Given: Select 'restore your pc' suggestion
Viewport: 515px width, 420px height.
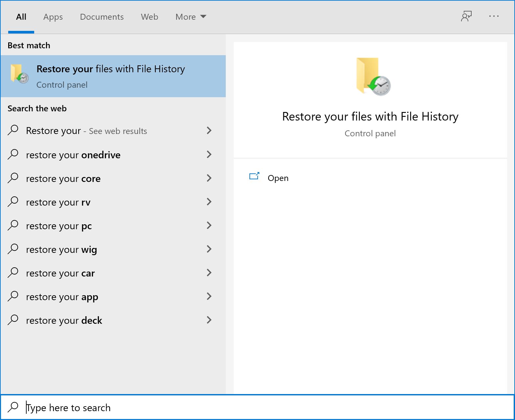Looking at the screenshot, I should (x=113, y=226).
